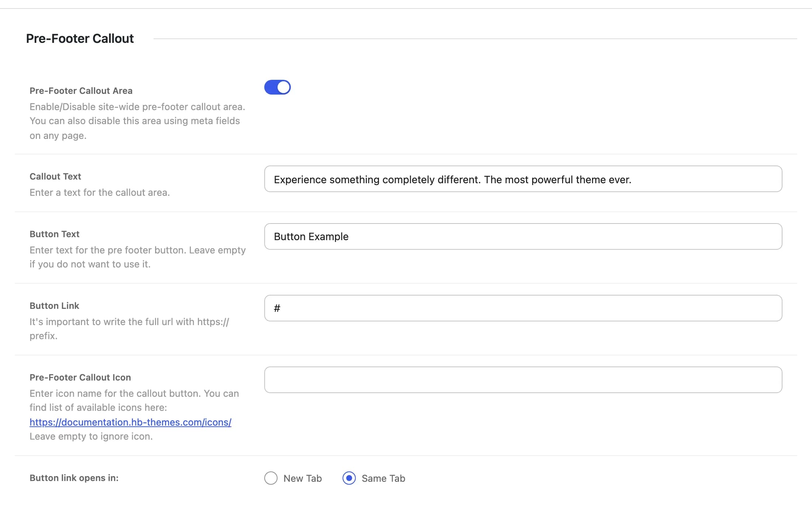The width and height of the screenshot is (812, 515).
Task: Select the Same Tab radio button
Action: [349, 478]
